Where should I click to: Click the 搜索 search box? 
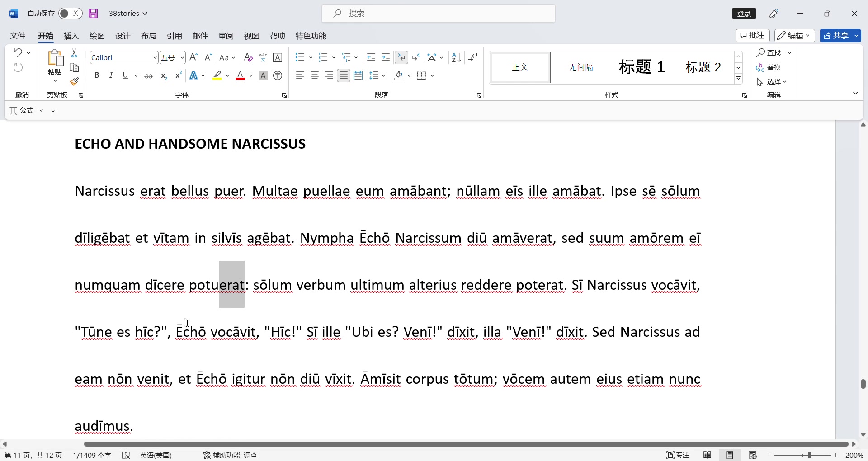coord(439,14)
